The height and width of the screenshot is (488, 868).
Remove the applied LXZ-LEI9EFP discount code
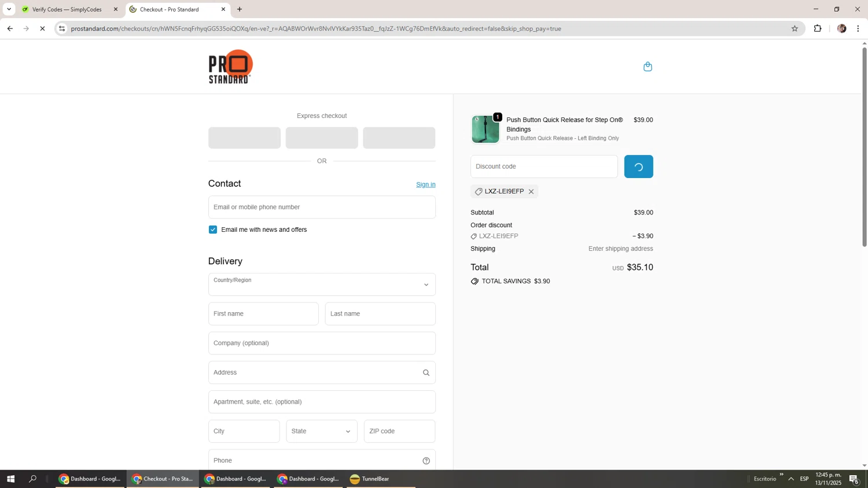click(x=531, y=191)
